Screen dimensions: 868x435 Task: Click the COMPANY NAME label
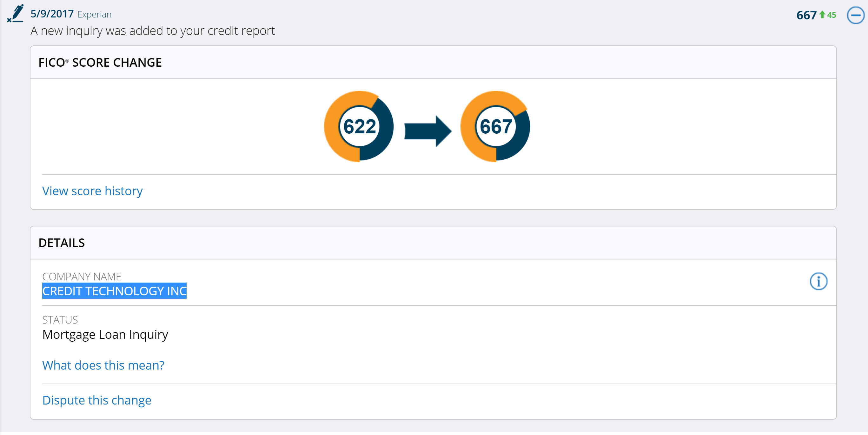point(82,277)
